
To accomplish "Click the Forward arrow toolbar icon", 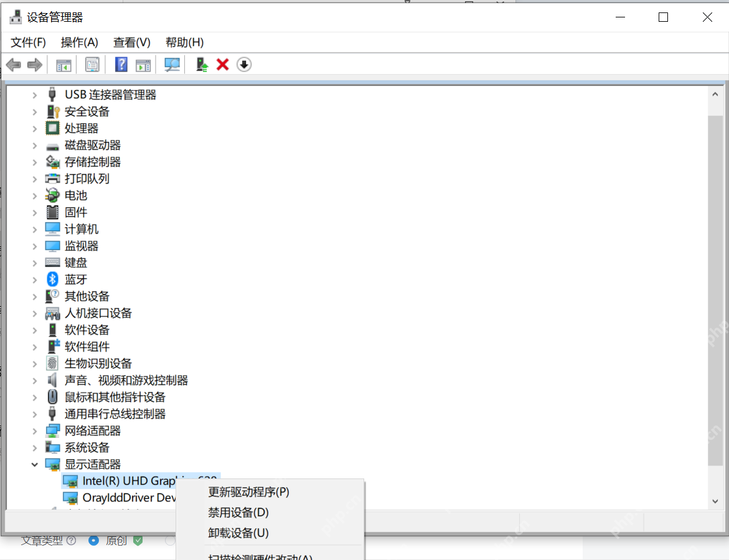I will (x=35, y=65).
